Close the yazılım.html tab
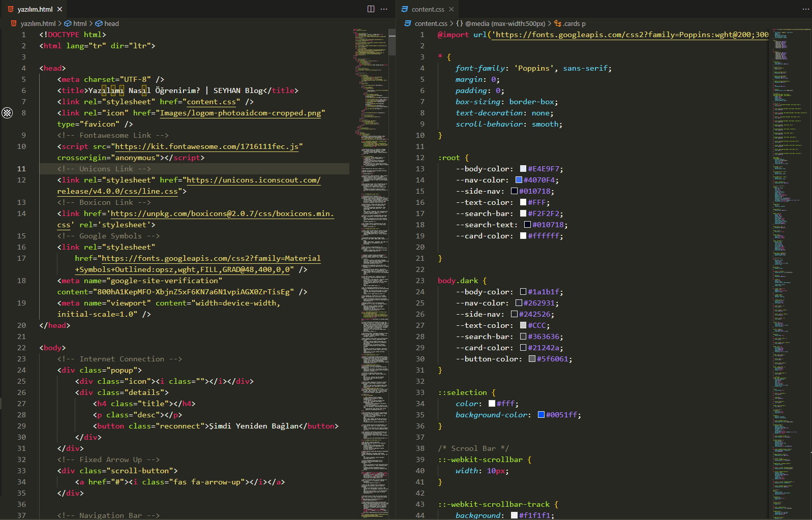812x520 pixels. click(59, 9)
